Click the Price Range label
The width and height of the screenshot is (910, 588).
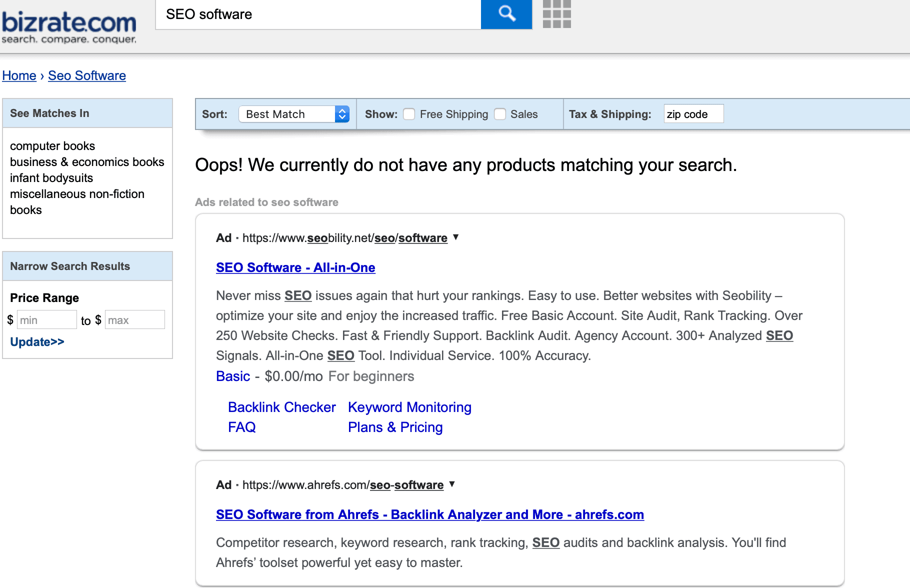point(44,298)
